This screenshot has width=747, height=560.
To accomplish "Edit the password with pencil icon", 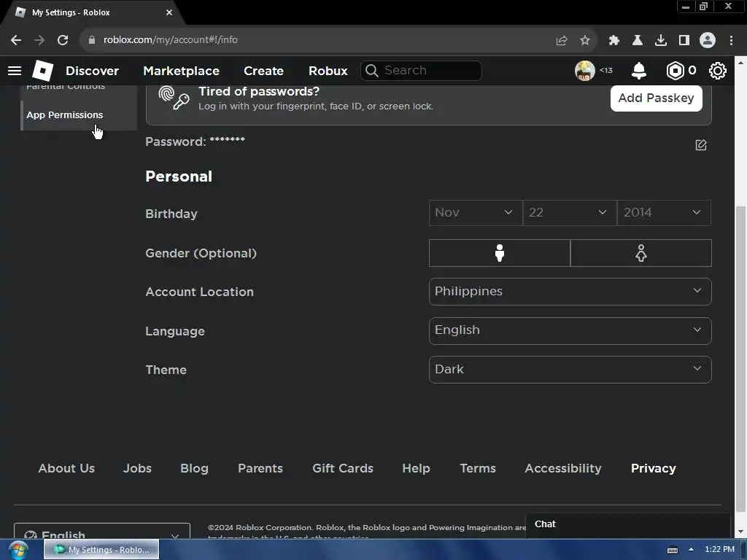I will 701,145.
